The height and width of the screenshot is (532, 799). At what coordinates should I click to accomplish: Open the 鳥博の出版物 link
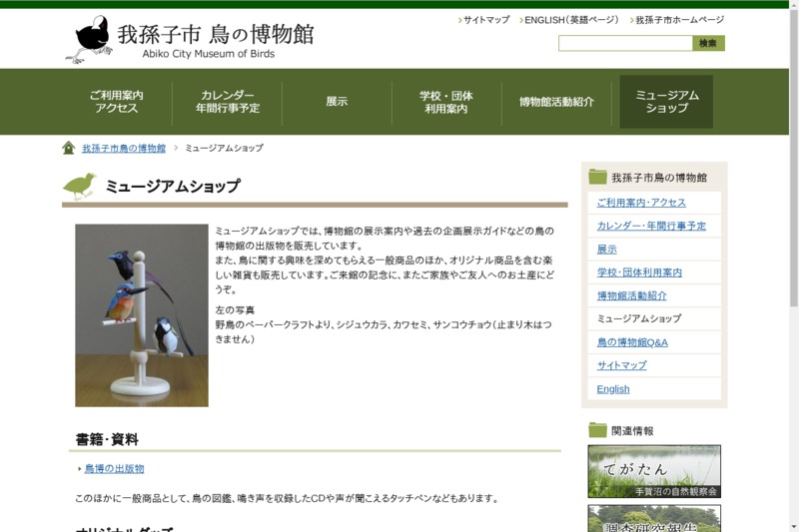[114, 468]
